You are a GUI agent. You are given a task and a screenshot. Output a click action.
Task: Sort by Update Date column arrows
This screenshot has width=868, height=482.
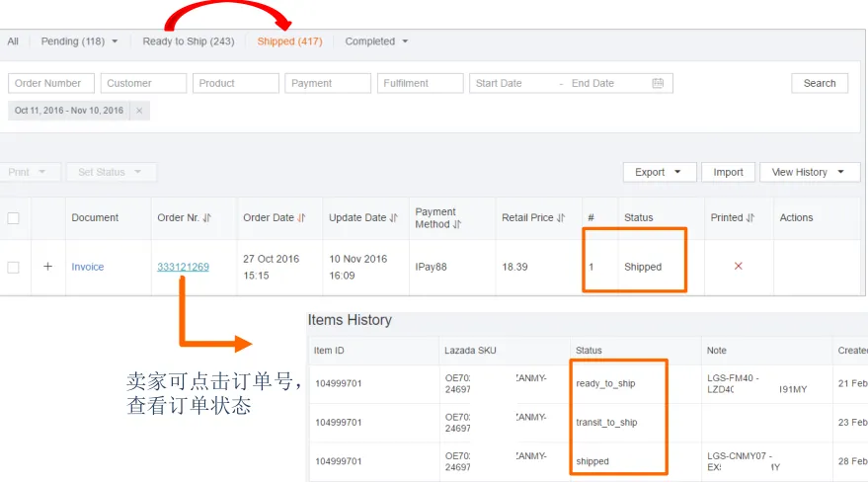(x=394, y=218)
